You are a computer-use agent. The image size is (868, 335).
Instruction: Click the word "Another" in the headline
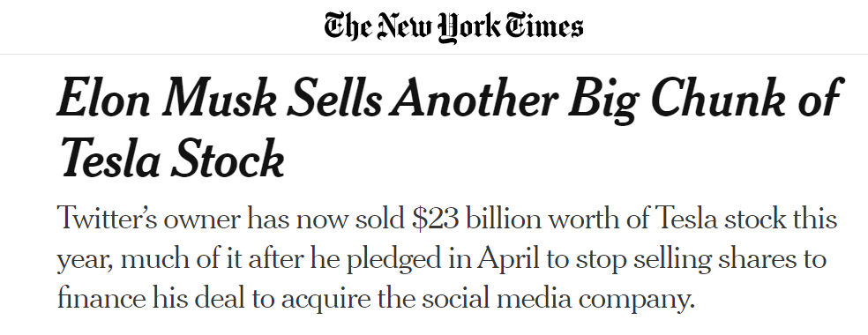point(474,97)
